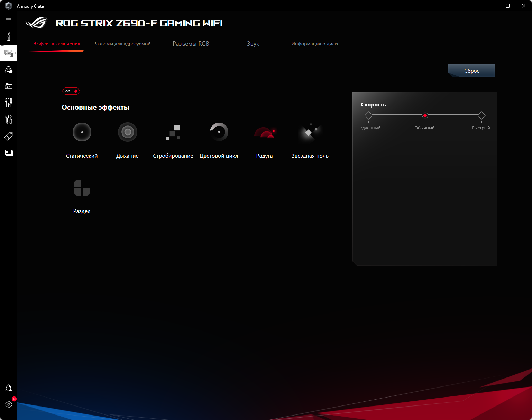Click the Сброс reset button
Screen dimensions: 532x420
(472, 71)
